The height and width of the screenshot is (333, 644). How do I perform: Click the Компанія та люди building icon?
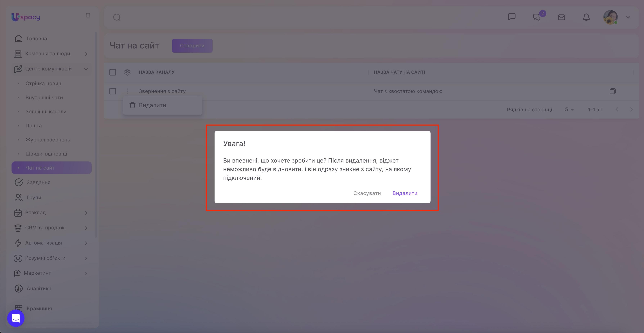18,54
